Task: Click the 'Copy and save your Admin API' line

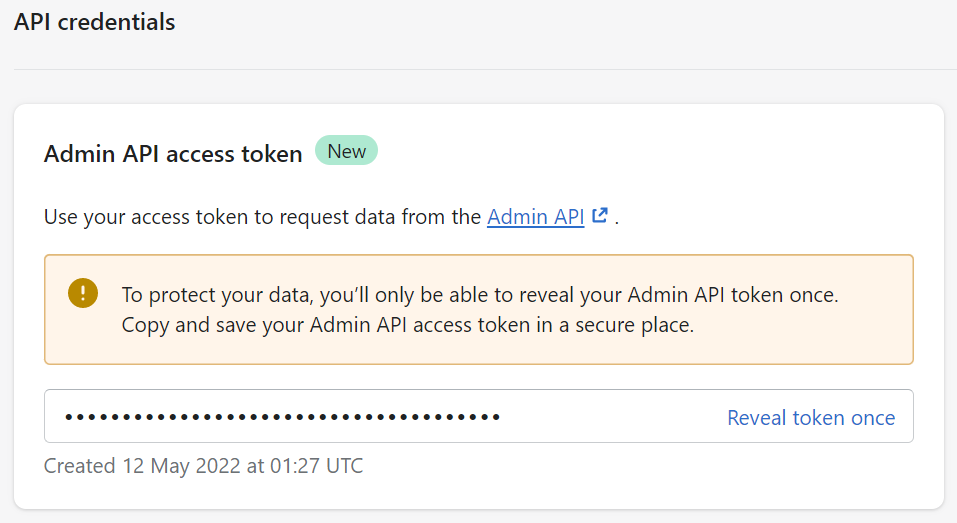Action: click(x=408, y=325)
